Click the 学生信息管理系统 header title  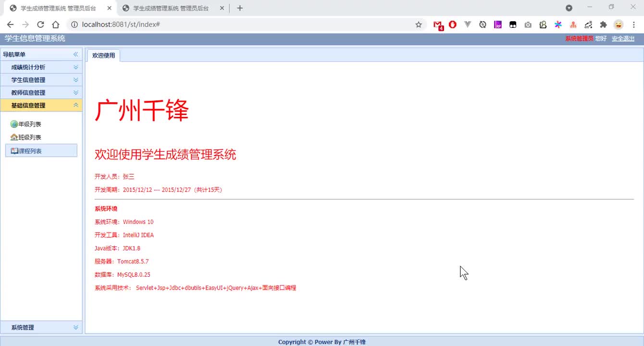point(35,38)
